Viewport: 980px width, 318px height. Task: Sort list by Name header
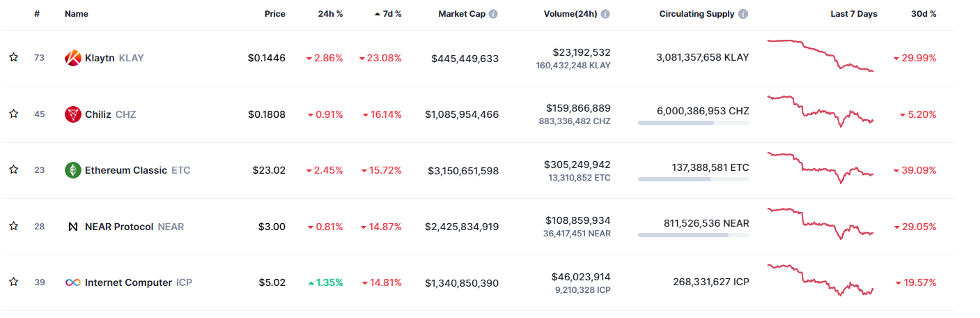(x=77, y=14)
